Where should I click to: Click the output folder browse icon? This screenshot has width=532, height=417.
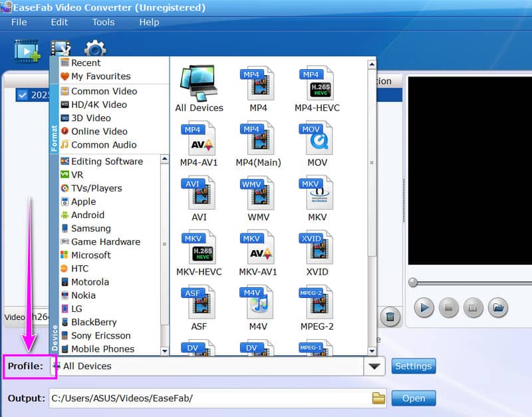378,398
